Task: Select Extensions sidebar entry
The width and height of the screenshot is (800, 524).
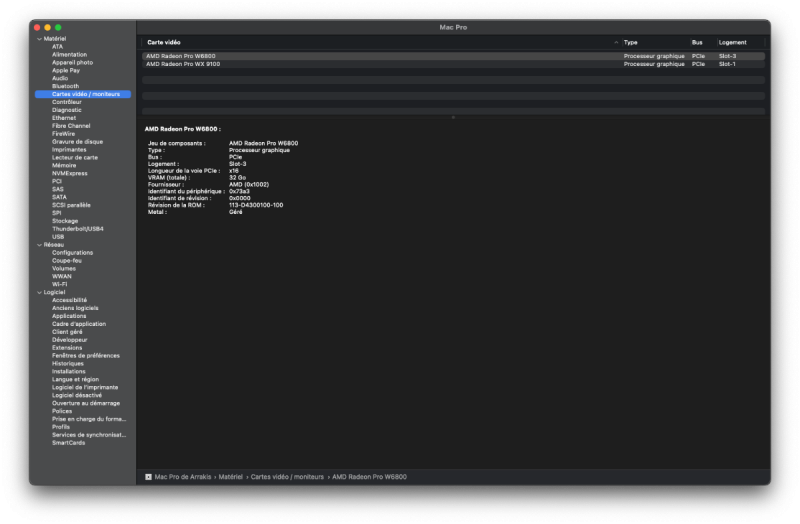Action: click(x=67, y=347)
